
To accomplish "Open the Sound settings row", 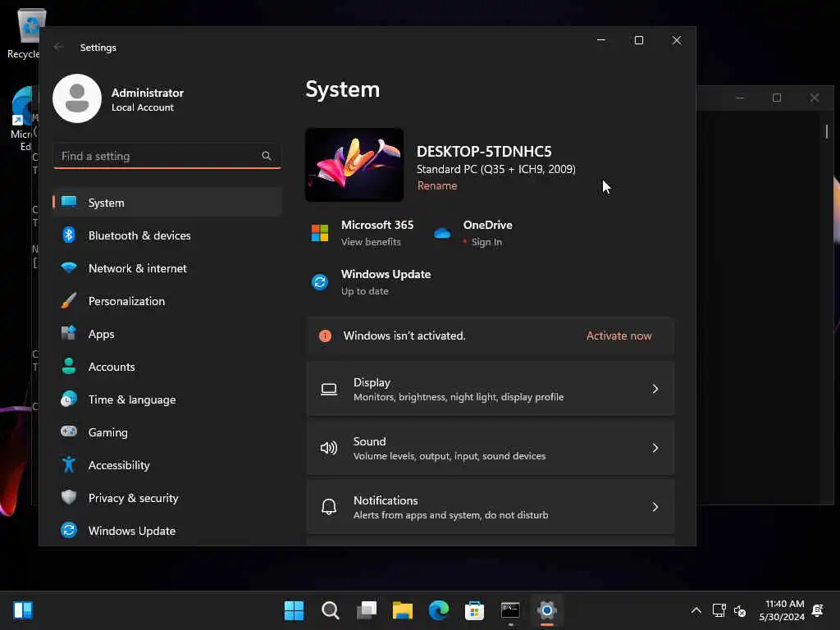I will 491,448.
